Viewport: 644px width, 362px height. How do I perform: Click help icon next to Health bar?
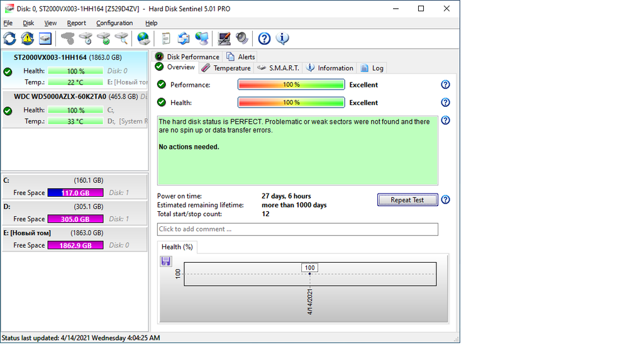pos(445,102)
